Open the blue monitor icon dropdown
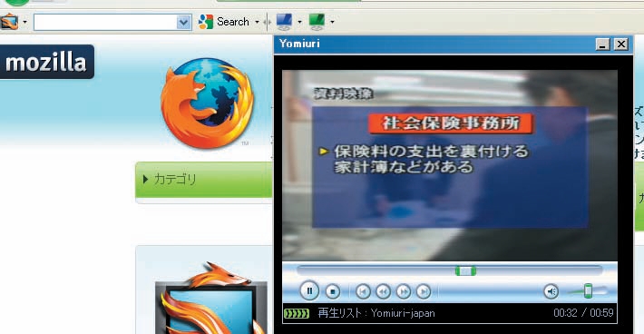644x334 pixels. [299, 22]
